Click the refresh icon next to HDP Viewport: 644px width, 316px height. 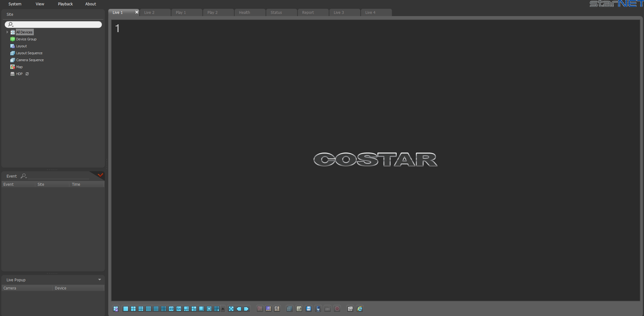point(27,74)
